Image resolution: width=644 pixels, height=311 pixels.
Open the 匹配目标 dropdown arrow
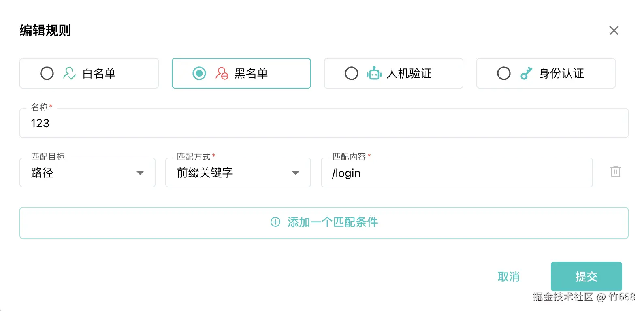(x=140, y=173)
